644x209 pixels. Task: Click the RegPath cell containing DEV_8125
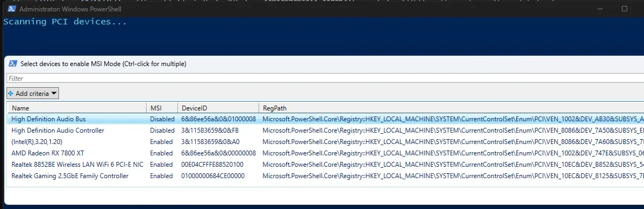click(x=454, y=176)
